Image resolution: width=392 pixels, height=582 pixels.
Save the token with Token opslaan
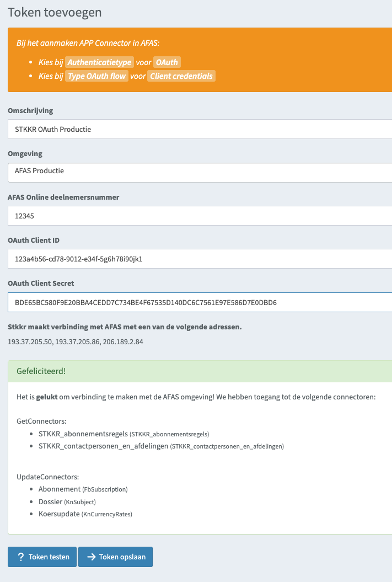pos(115,557)
